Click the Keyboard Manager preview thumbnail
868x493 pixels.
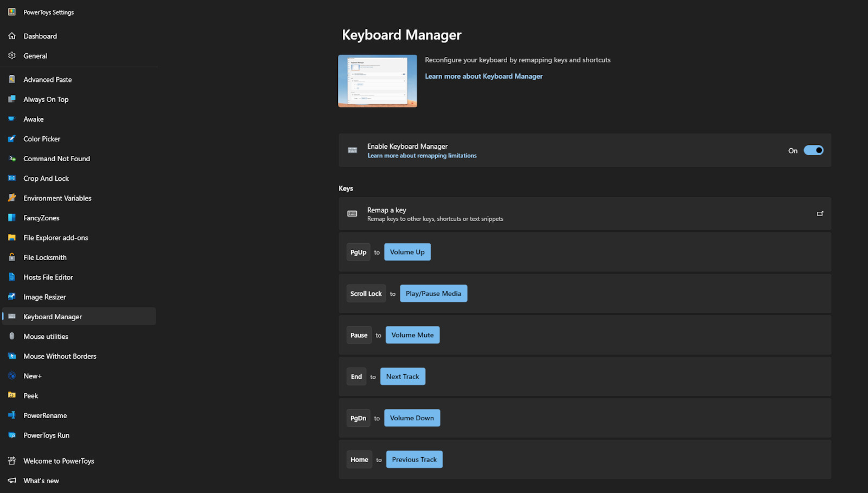click(378, 81)
